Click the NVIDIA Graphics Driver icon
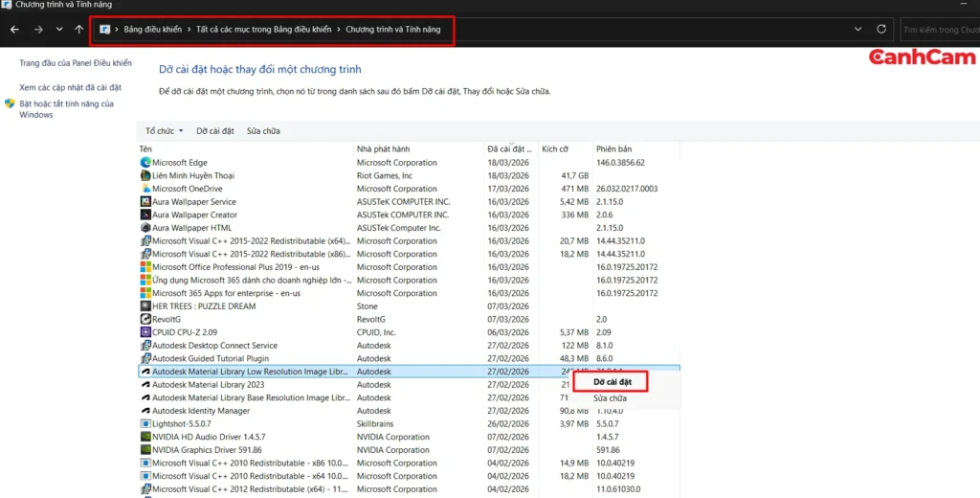 coord(145,450)
